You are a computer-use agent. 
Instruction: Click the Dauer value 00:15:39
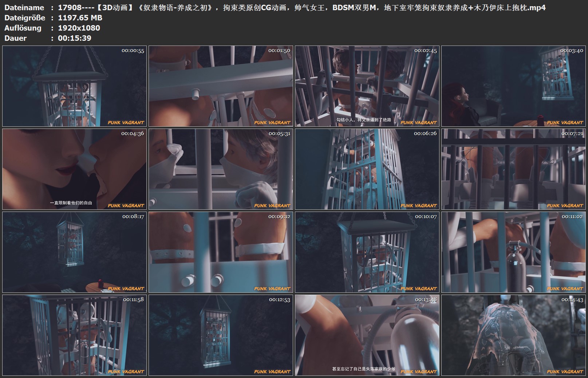75,38
